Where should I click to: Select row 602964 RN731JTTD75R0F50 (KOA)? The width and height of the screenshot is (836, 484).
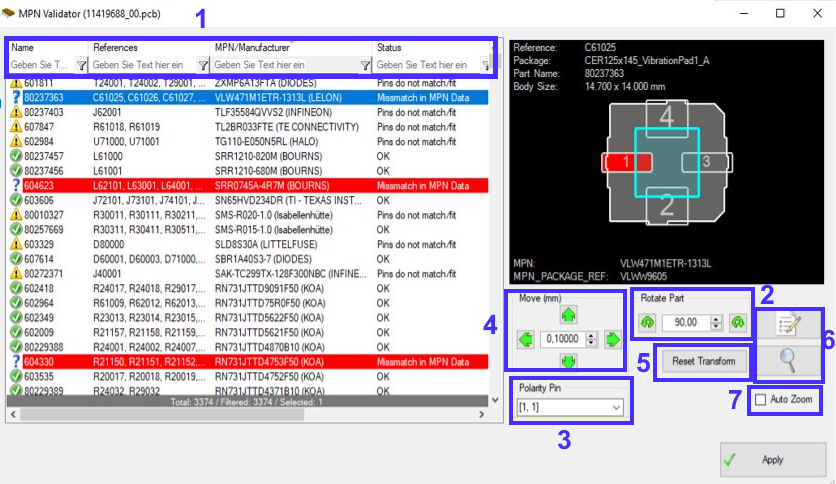(248, 303)
